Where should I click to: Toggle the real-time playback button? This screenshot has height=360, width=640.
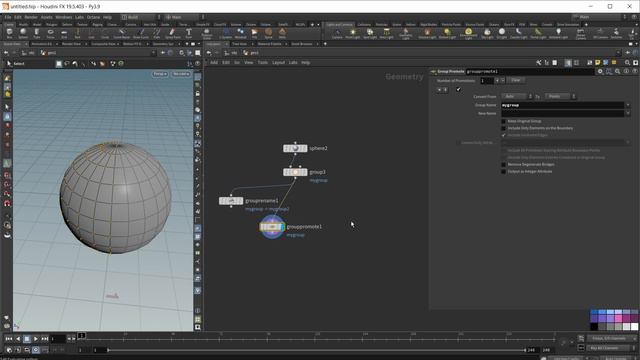(36, 350)
